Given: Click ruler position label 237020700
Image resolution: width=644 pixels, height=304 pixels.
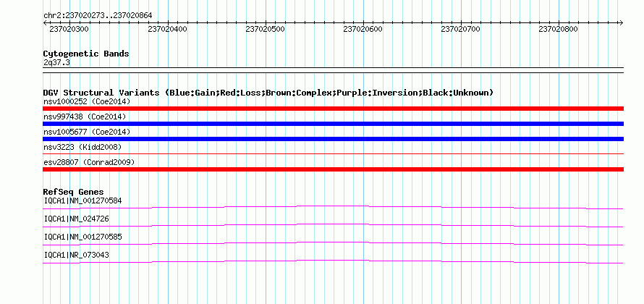Looking at the screenshot, I should pos(461,29).
